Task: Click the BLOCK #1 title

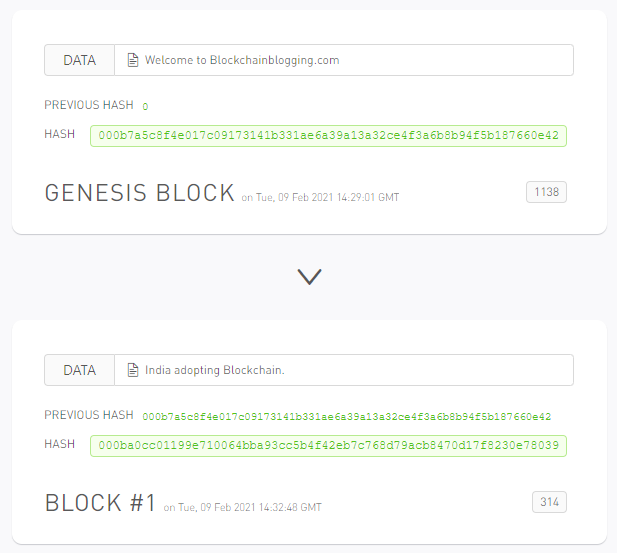Action: [100, 503]
